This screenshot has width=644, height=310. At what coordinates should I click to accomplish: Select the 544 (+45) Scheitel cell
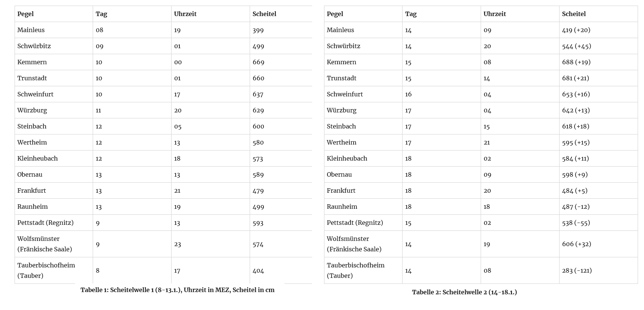click(576, 46)
